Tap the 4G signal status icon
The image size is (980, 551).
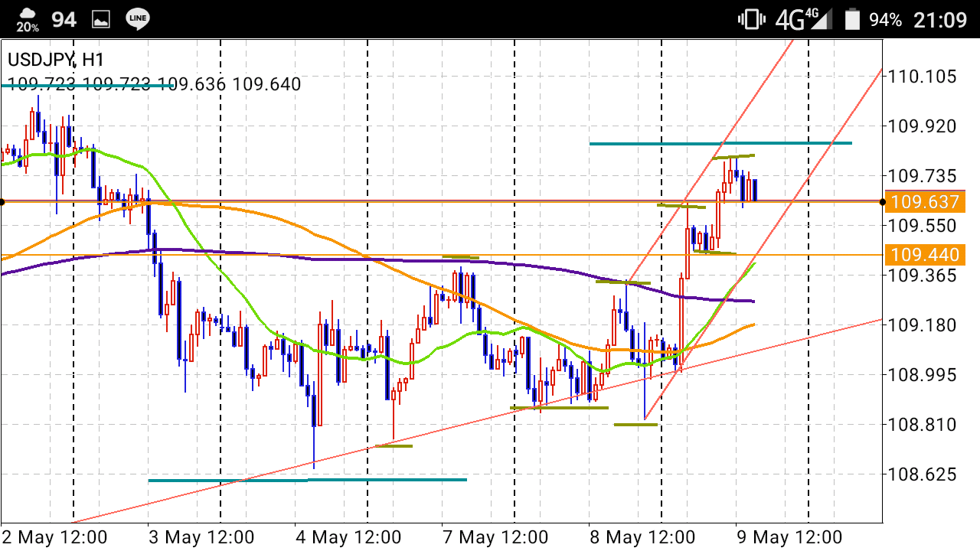tap(803, 20)
